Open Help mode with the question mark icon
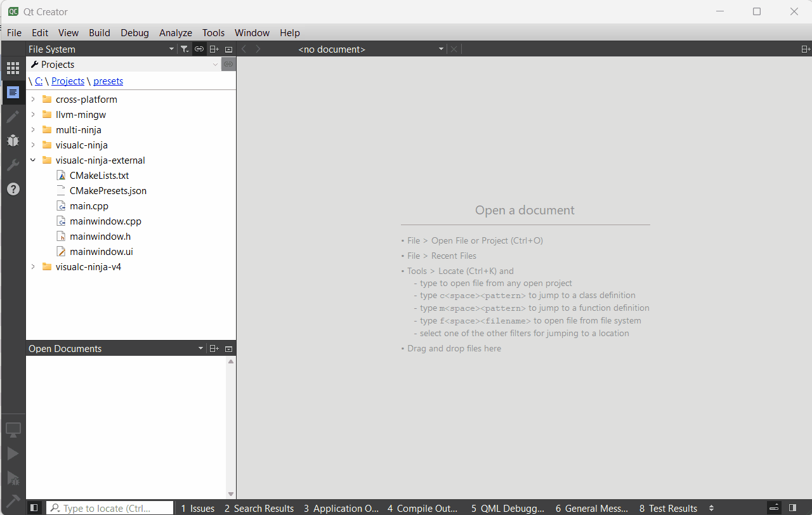This screenshot has width=812, height=515. 13,188
